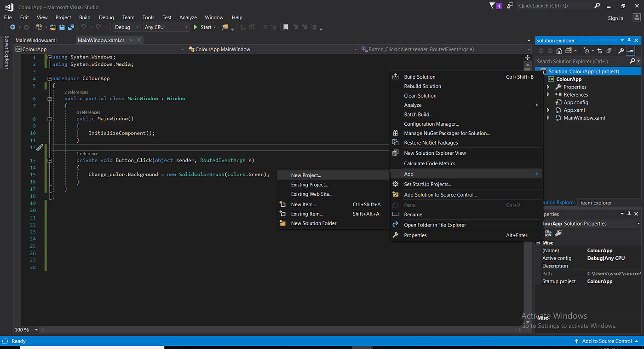Open the notifications flag icon

pyautogui.click(x=496, y=6)
